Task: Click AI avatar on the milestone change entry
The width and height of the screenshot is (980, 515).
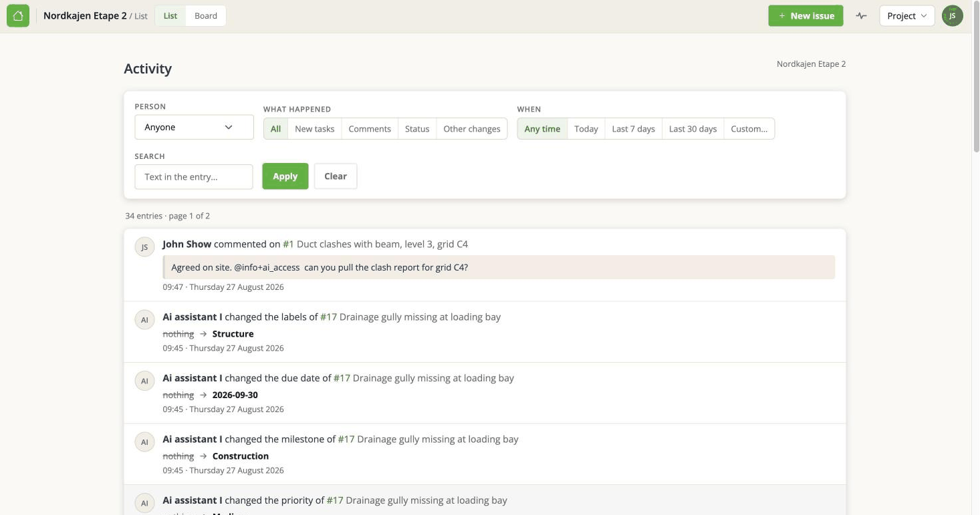Action: [144, 442]
